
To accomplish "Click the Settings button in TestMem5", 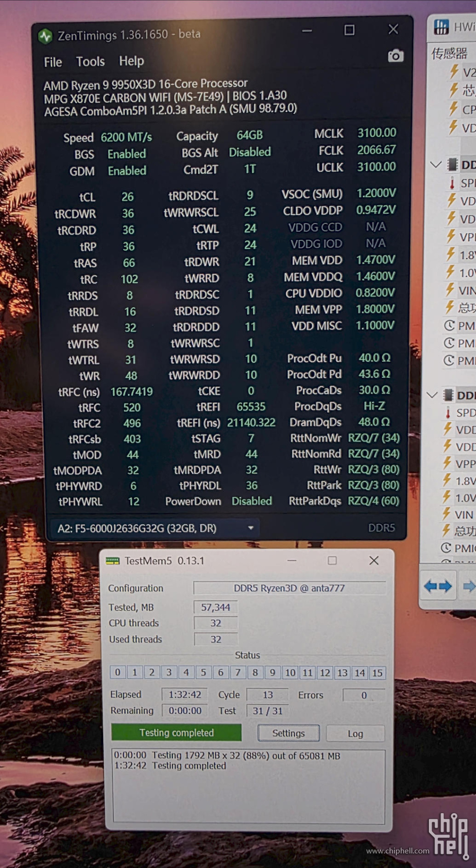I will click(x=289, y=733).
